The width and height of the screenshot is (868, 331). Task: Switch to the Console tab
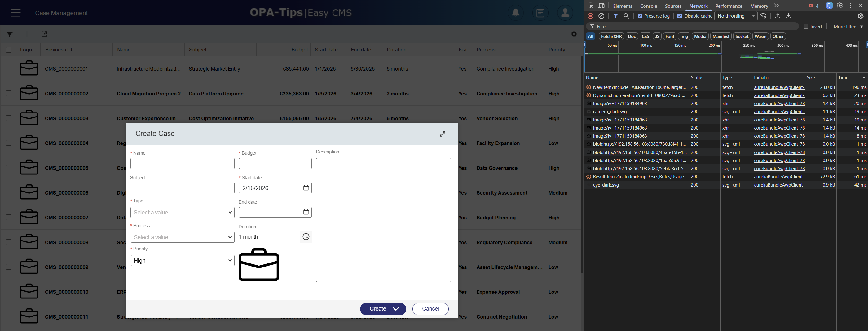648,6
